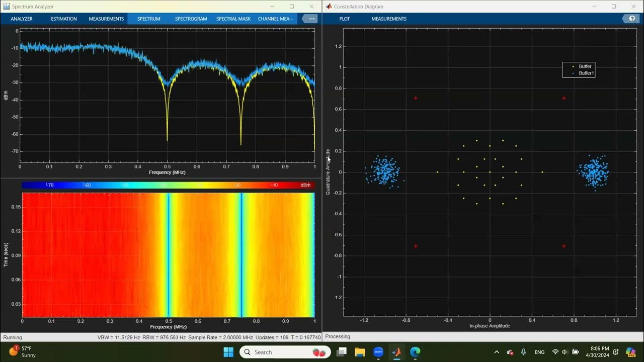Open the SPECTRAL MASK tab

pyautogui.click(x=233, y=19)
